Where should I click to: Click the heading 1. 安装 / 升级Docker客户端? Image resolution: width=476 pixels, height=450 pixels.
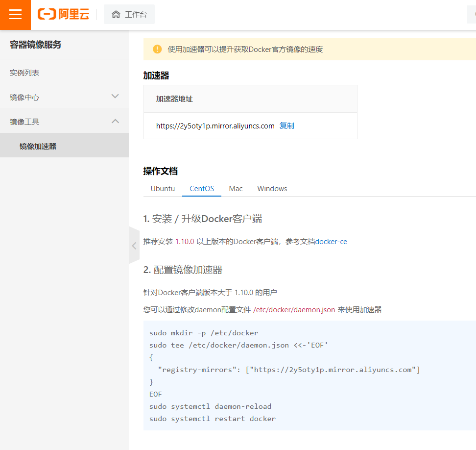coord(203,219)
